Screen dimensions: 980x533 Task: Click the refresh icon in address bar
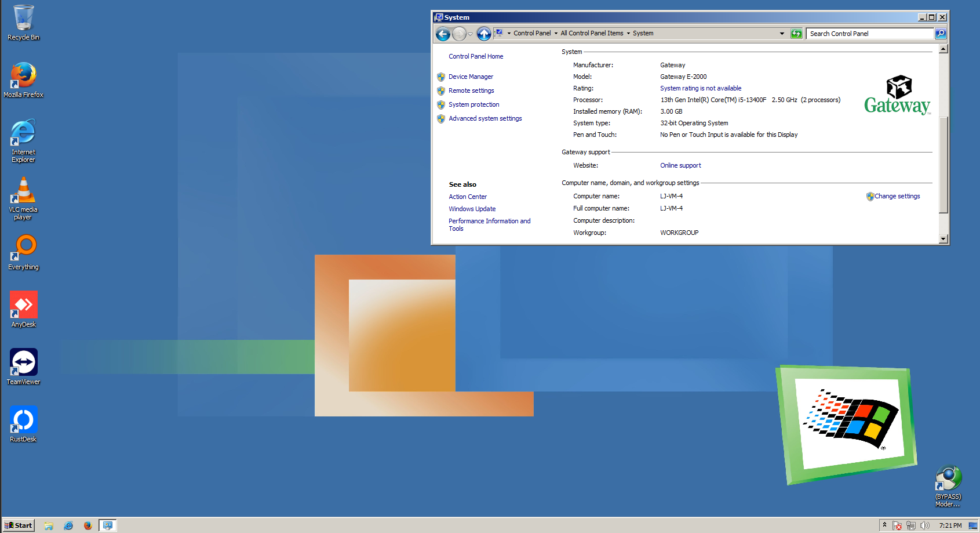point(796,33)
